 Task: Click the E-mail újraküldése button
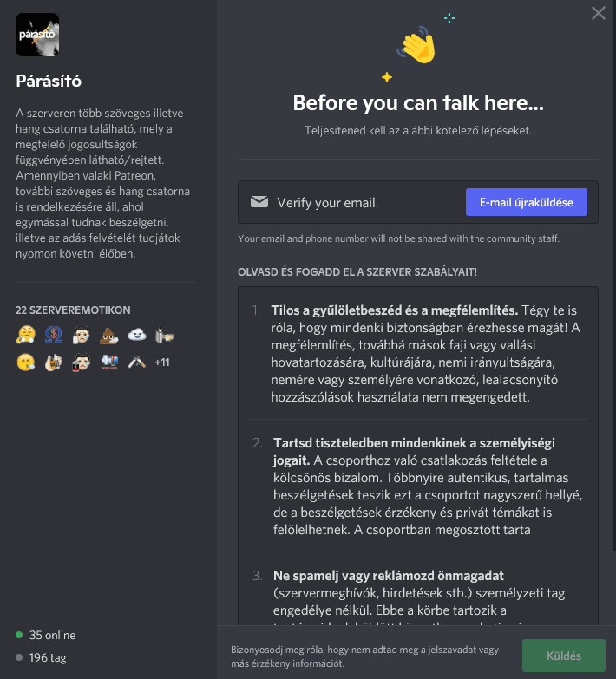click(x=527, y=202)
